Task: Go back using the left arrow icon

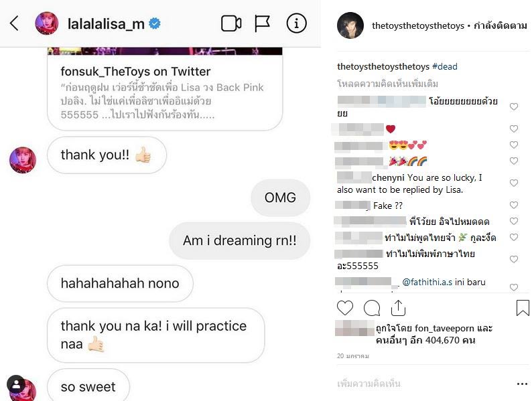Action: pyautogui.click(x=14, y=23)
